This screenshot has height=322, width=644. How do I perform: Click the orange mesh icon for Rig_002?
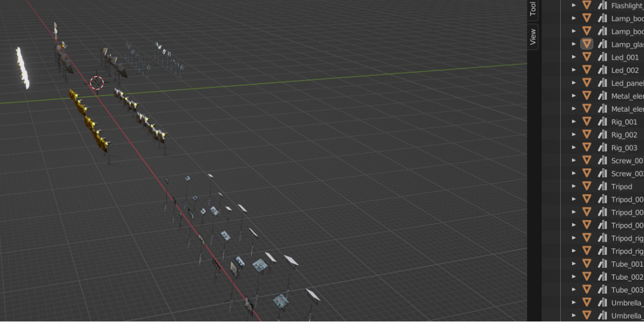586,134
